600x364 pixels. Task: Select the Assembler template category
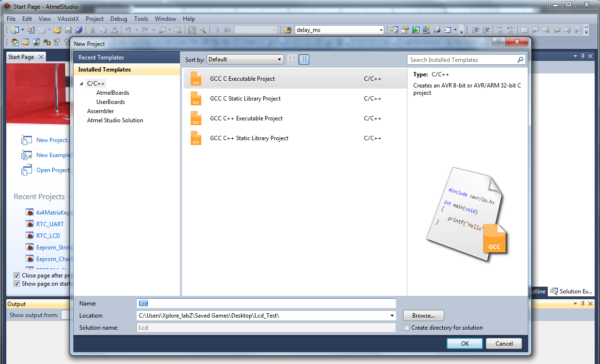[x=101, y=111]
